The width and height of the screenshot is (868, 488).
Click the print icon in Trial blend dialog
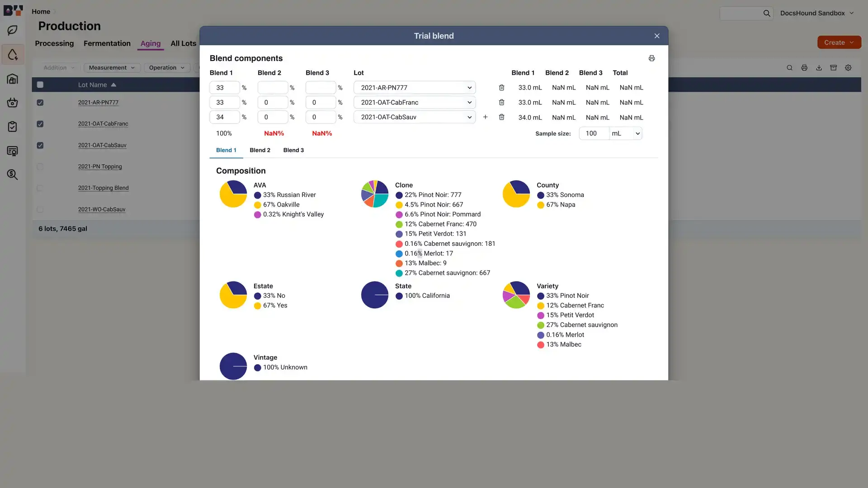pyautogui.click(x=651, y=58)
